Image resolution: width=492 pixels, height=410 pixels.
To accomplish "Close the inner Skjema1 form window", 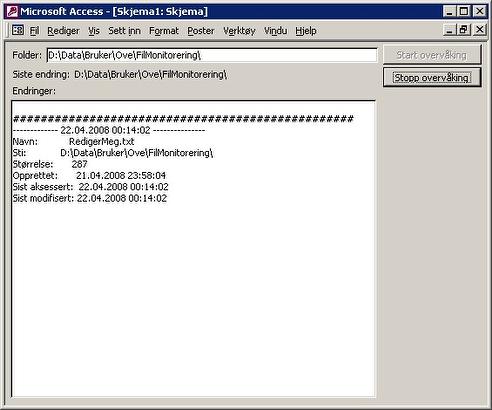I will tap(480, 30).
